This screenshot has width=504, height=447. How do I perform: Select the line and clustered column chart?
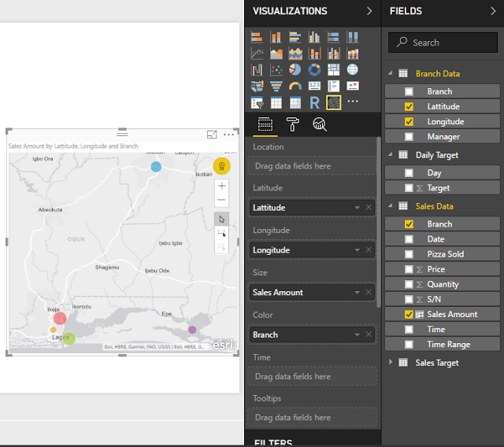point(334,54)
